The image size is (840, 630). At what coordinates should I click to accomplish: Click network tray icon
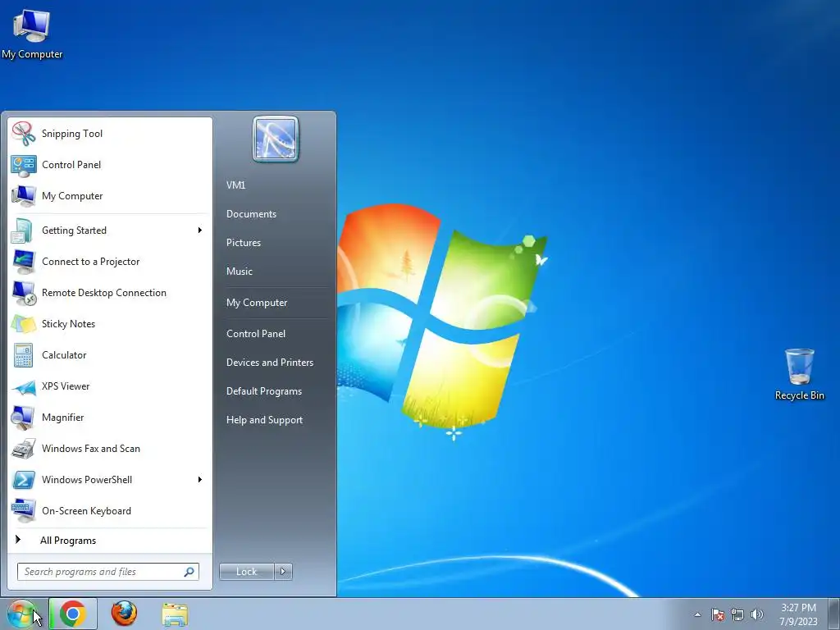[x=737, y=614]
